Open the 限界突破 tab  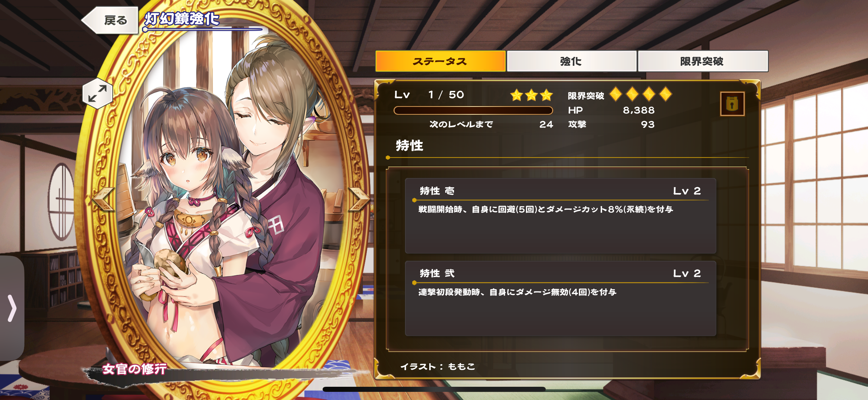pos(703,61)
